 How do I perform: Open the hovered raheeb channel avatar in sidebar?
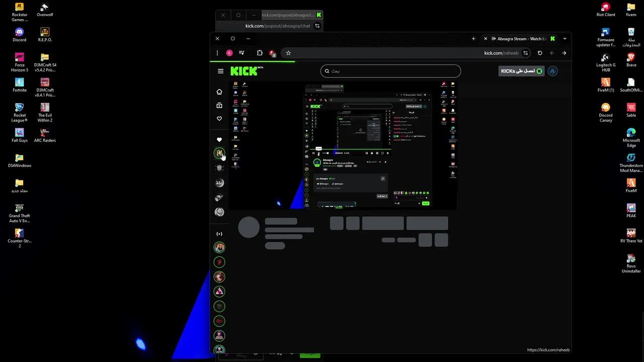pyautogui.click(x=219, y=153)
